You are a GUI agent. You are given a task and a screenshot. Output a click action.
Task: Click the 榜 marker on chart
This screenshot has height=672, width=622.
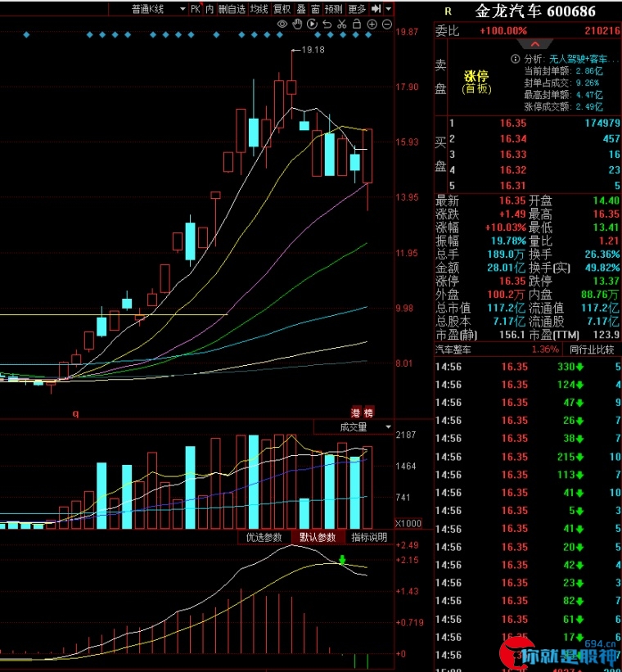tap(368, 413)
